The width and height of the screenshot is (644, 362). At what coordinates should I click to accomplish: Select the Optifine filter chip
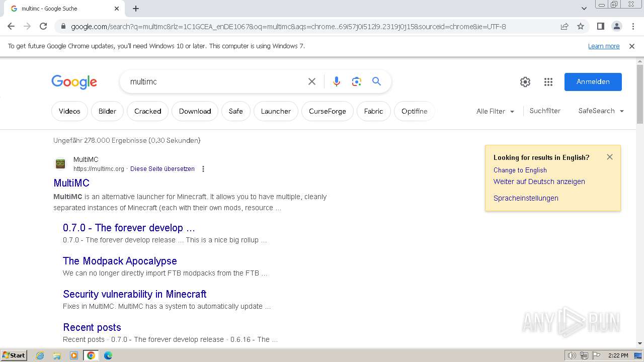point(415,111)
